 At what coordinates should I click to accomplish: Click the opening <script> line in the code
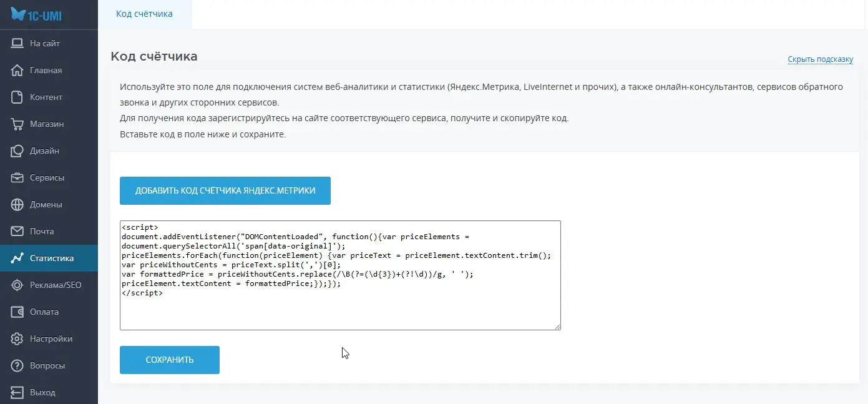pyautogui.click(x=140, y=227)
